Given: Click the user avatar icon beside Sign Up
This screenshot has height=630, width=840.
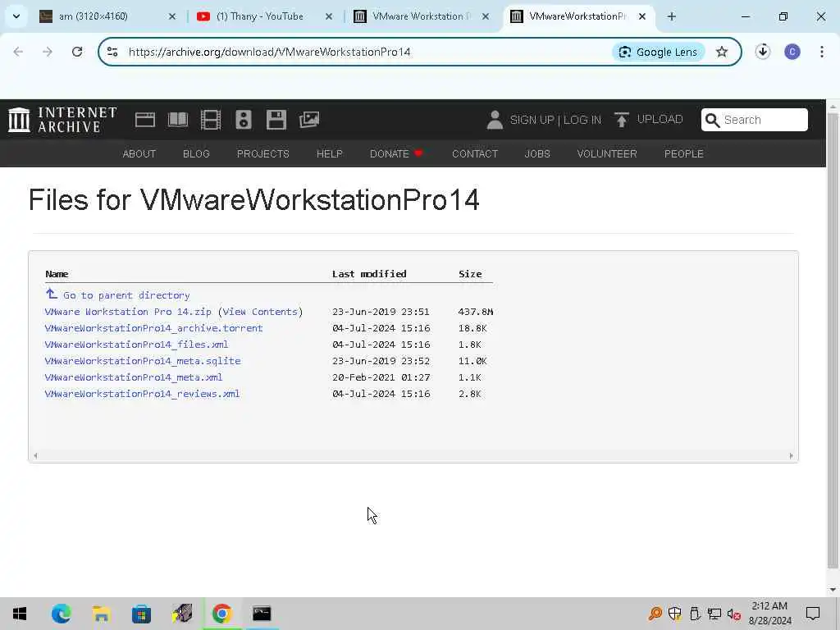Looking at the screenshot, I should 495,120.
